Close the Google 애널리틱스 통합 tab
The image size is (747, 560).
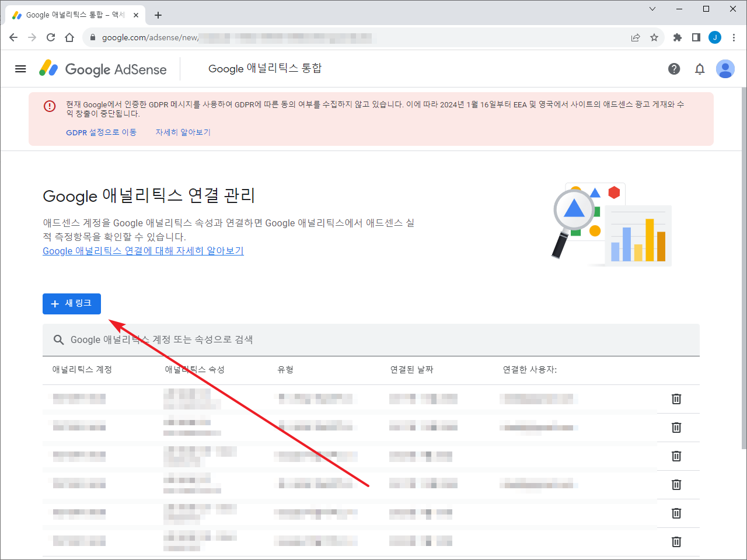(136, 15)
